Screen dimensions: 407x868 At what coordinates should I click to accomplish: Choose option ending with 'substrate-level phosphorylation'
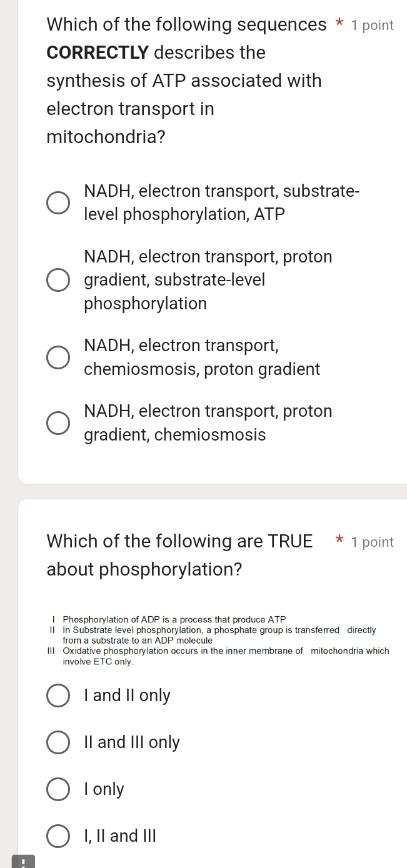(x=58, y=279)
